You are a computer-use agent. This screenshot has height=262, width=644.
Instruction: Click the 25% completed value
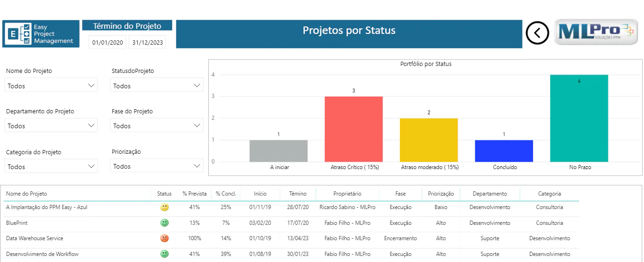(226, 207)
